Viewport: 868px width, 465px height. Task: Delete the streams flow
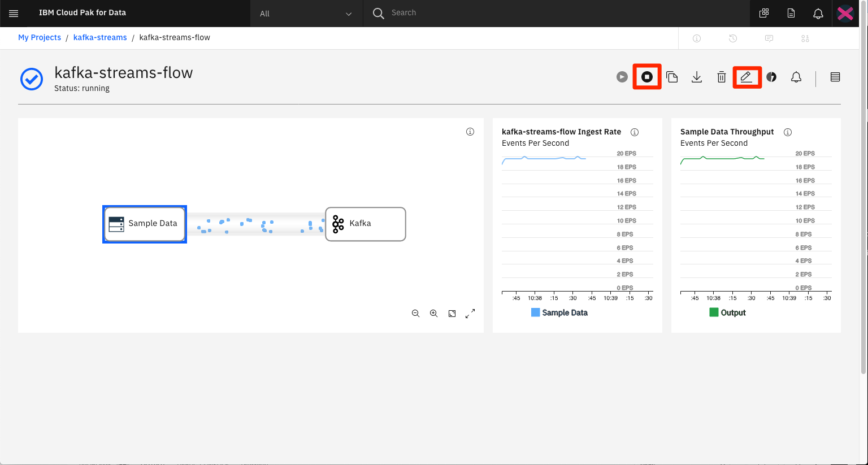[722, 77]
